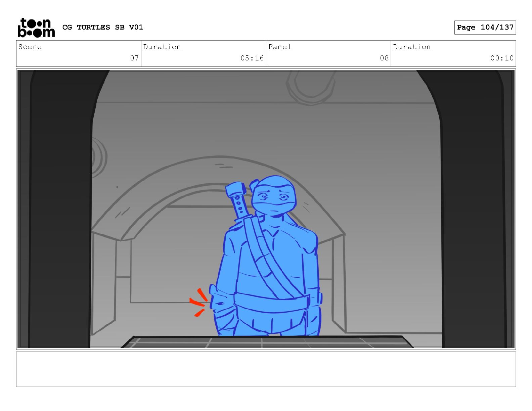Click the panel number '08'
The width and height of the screenshot is (532, 411).
tap(384, 58)
